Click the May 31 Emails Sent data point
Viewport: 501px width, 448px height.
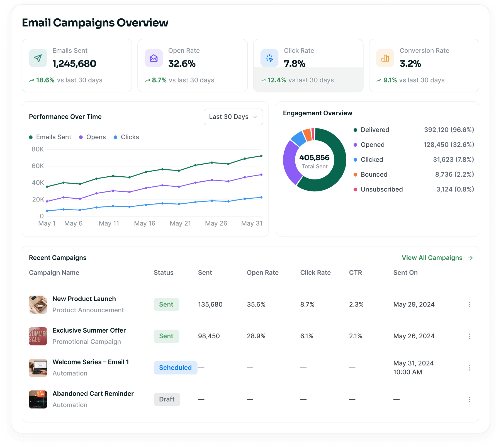tap(261, 156)
